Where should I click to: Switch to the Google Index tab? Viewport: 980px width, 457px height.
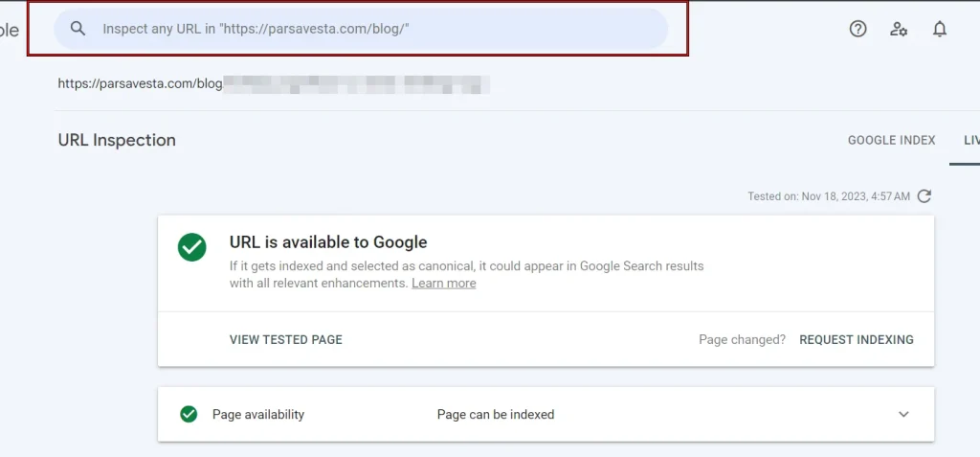pyautogui.click(x=891, y=140)
